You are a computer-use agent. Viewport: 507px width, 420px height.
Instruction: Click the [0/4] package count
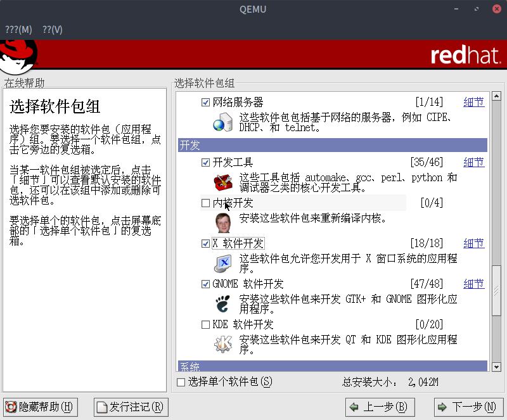click(x=432, y=203)
